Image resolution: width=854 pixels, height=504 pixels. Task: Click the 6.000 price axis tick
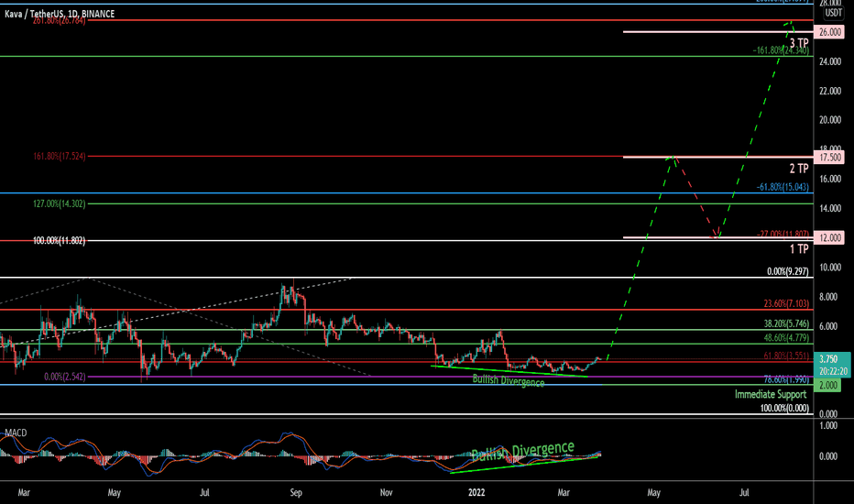[x=827, y=326]
